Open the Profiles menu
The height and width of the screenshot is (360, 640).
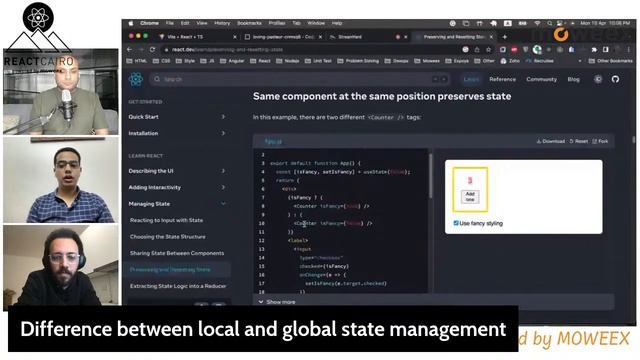[277, 23]
